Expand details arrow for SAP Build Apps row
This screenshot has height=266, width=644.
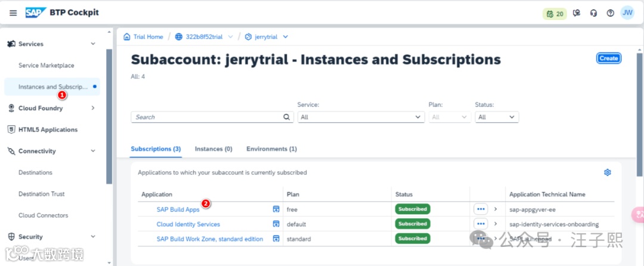[x=496, y=209]
